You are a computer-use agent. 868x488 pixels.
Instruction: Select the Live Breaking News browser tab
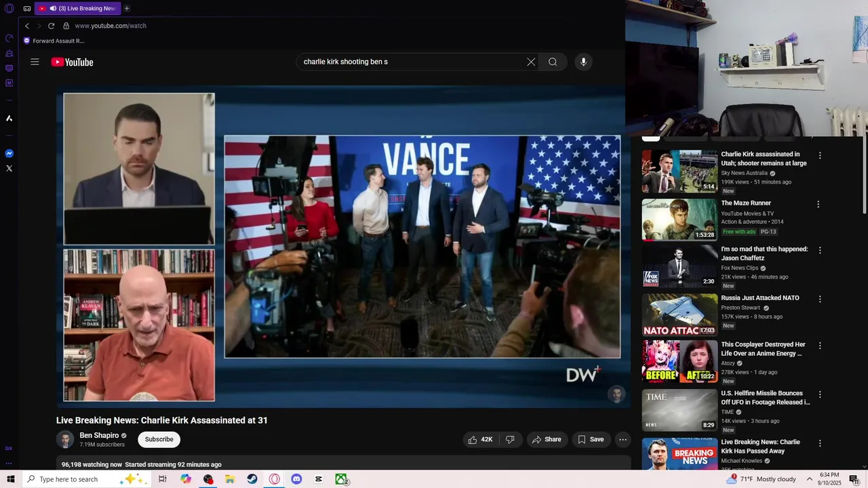77,8
